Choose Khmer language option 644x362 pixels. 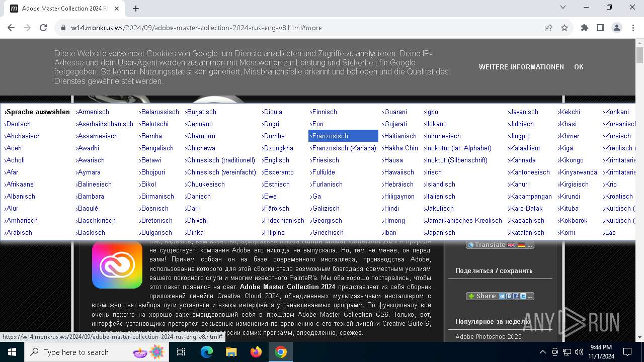[568, 136]
